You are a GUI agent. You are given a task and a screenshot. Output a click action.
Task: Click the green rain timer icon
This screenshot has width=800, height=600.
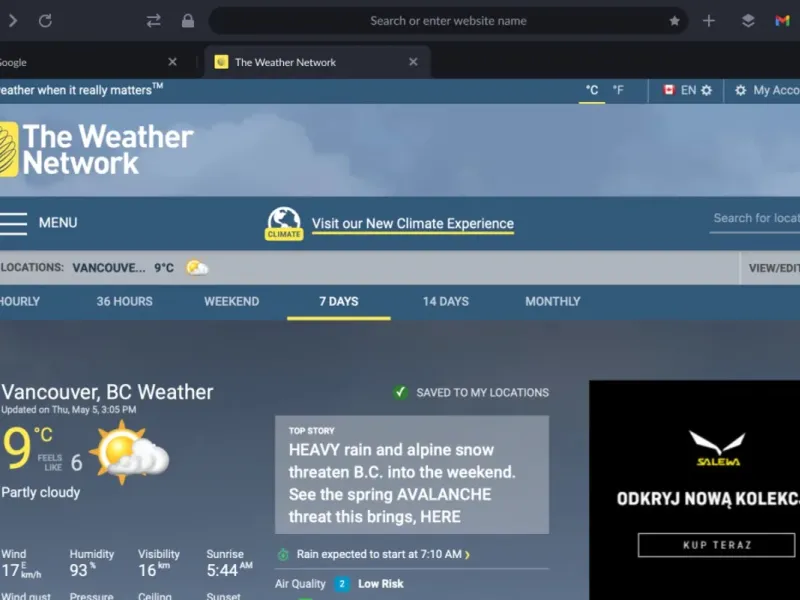(x=283, y=554)
